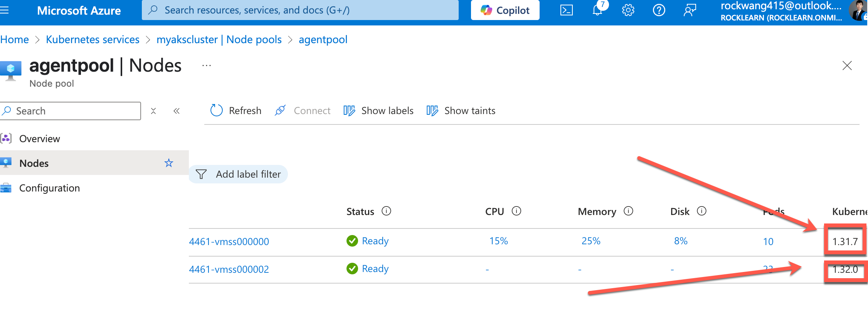The height and width of the screenshot is (309, 868).
Task: Toggle the favorite star for Nodes
Action: 169,163
